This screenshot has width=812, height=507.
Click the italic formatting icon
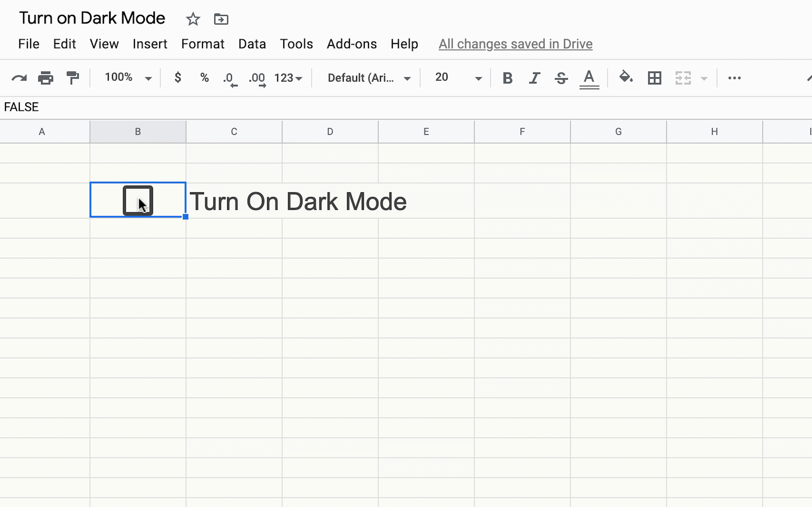point(534,78)
